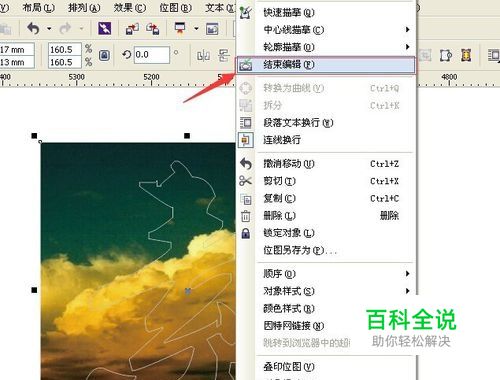Viewport: 500px width, 380px height.
Task: Click the cloud bitmap image on canvas
Action: tap(138, 261)
